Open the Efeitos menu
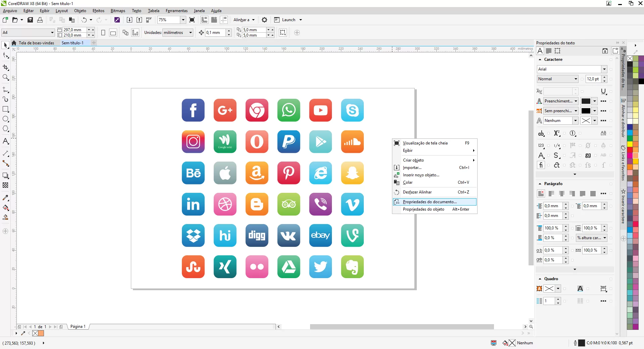Viewport: 644px width, 349px height. (x=98, y=11)
